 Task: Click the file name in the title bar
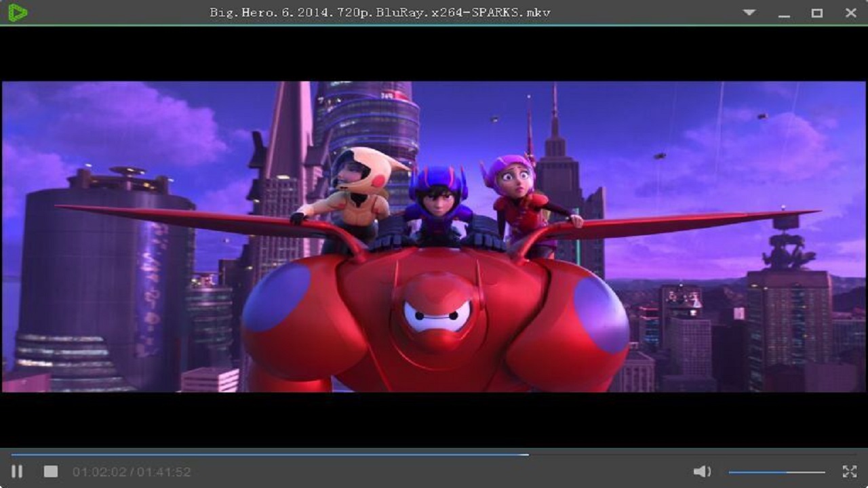coord(380,12)
